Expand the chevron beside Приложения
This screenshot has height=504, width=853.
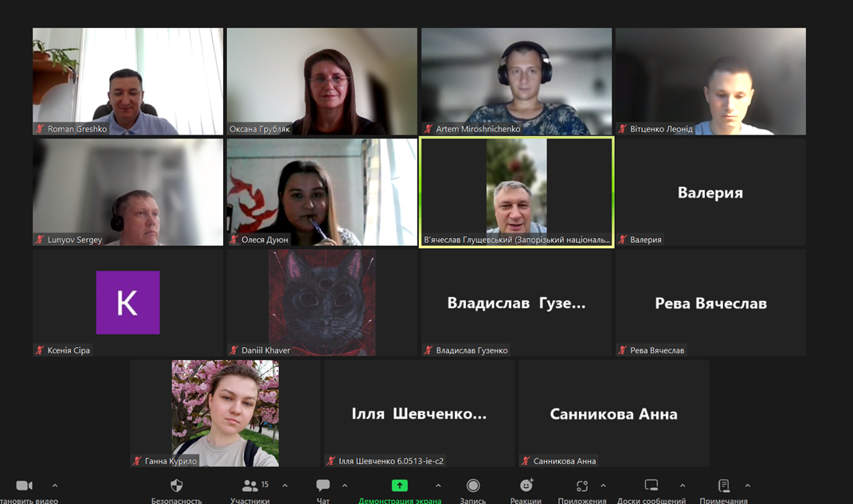pos(603,486)
